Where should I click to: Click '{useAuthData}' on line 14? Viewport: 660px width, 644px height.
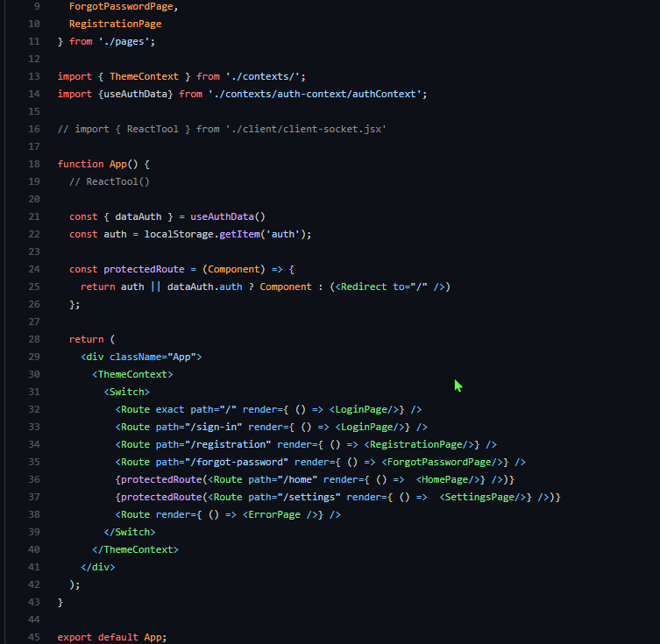136,95
